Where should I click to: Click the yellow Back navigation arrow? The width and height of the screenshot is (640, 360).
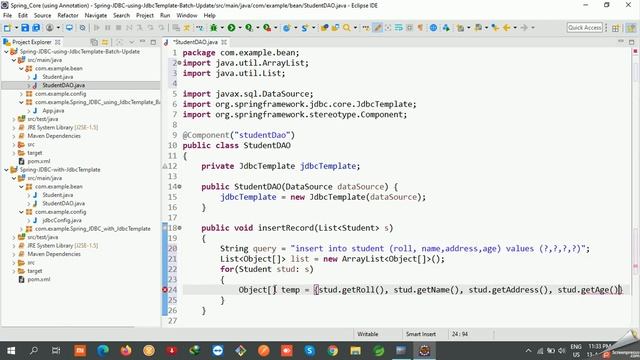tap(507, 28)
